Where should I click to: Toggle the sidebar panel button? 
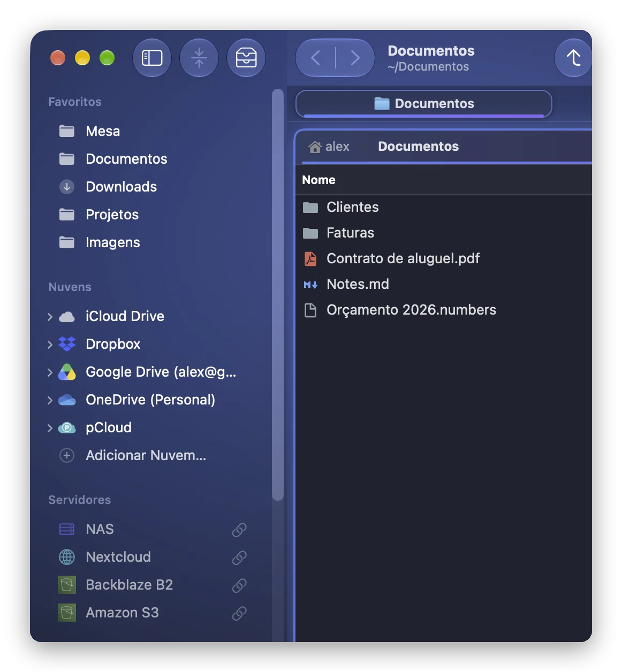[152, 58]
